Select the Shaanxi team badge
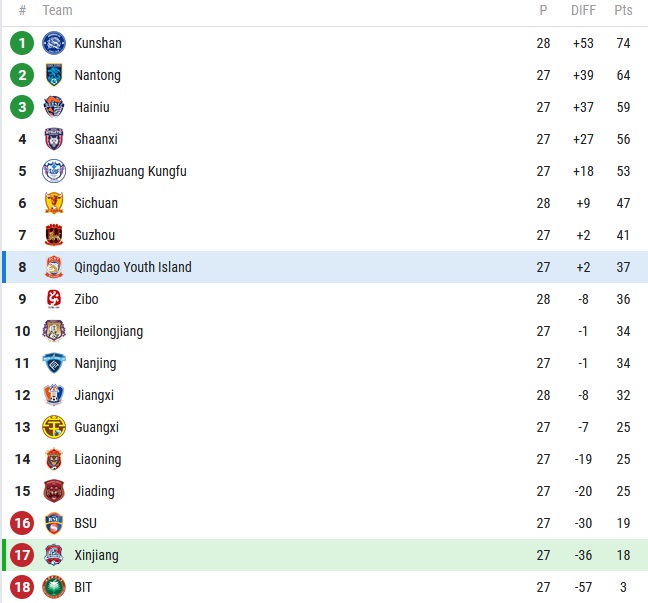 pos(54,139)
